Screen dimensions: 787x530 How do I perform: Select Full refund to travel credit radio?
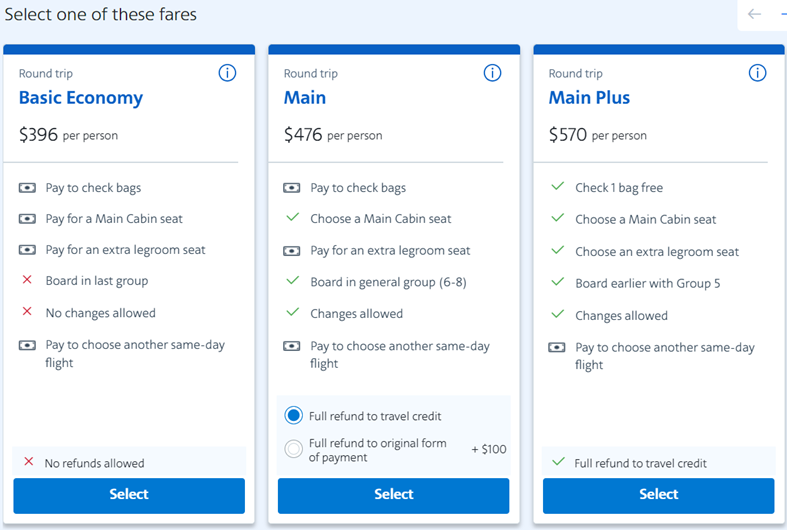point(294,416)
